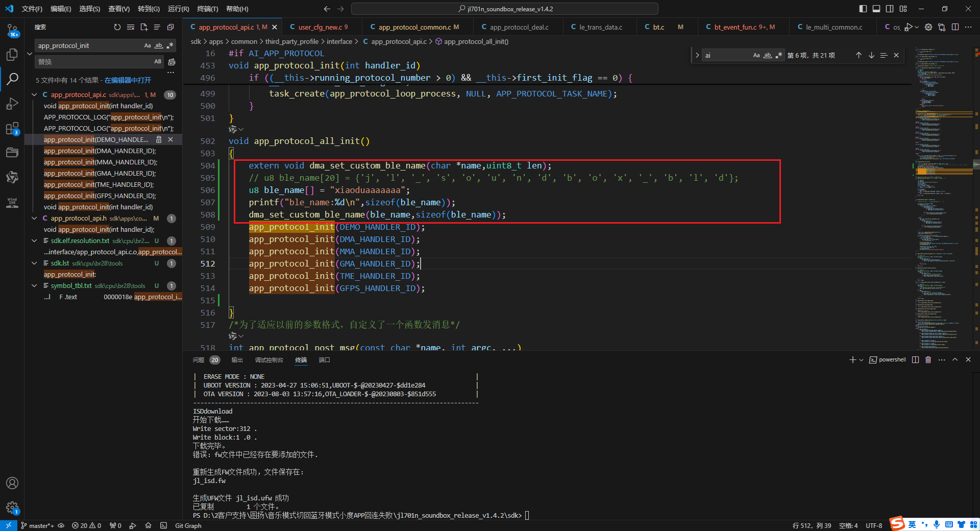Toggle find-in-selection in editor find widget
This screenshot has height=531, width=980.
pyautogui.click(x=884, y=55)
